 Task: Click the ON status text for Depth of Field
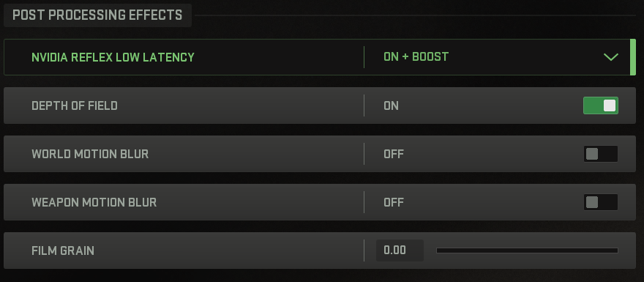pyautogui.click(x=391, y=105)
